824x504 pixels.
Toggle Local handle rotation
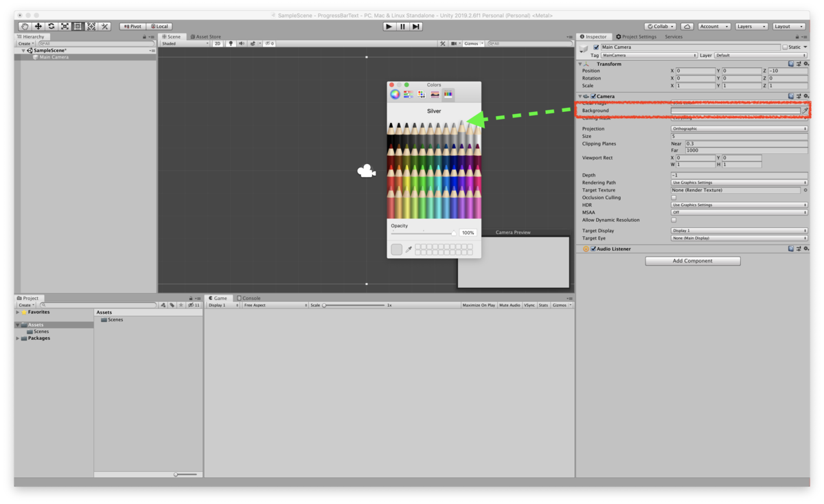pos(159,26)
